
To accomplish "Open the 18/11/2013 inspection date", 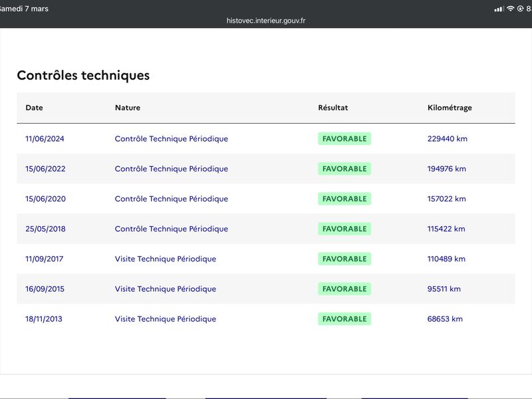I will [43, 319].
